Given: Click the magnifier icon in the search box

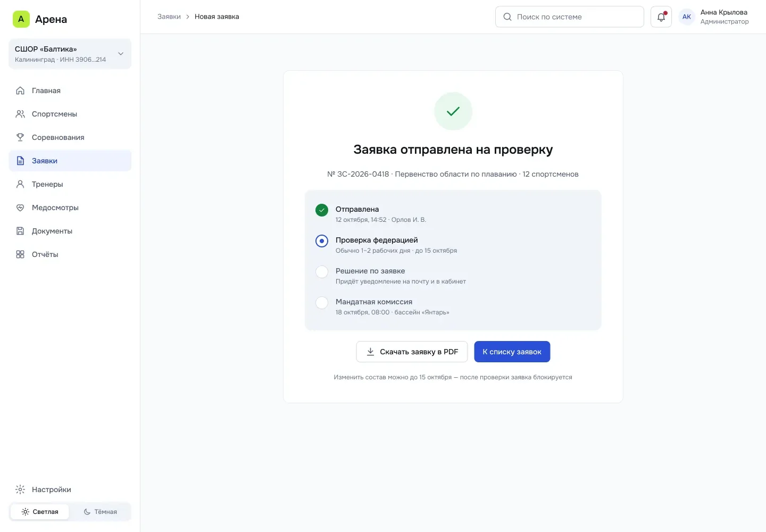Looking at the screenshot, I should 507,17.
